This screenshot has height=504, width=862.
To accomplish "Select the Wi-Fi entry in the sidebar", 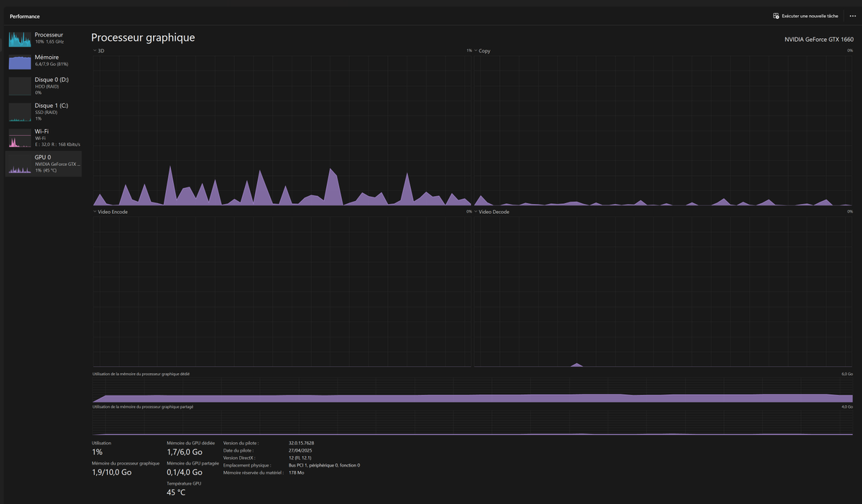I will (x=43, y=138).
